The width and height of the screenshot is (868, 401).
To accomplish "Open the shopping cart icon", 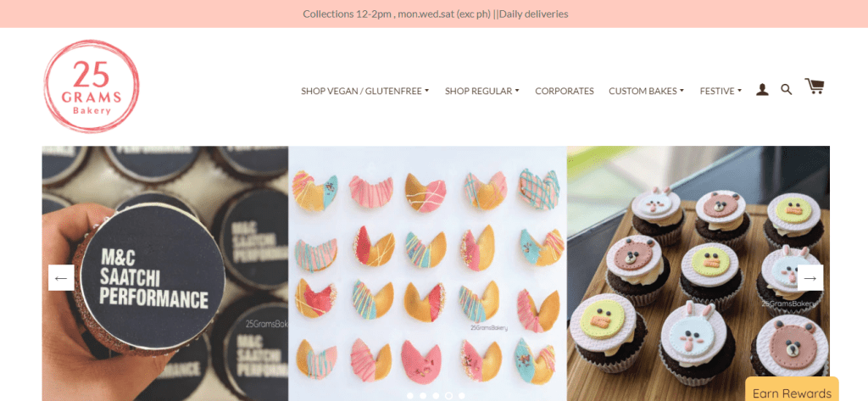I will click(815, 86).
